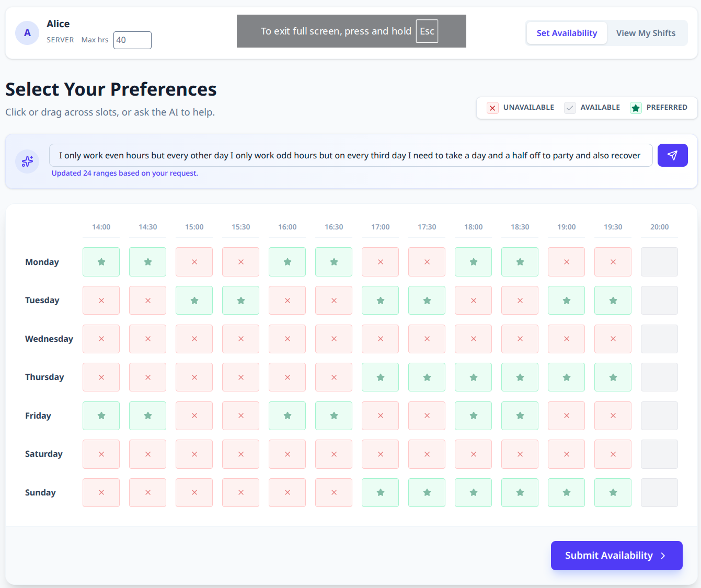Toggle Wednesday 16:00 unavailable slot
Viewport: 701px width, 588px height.
point(287,339)
